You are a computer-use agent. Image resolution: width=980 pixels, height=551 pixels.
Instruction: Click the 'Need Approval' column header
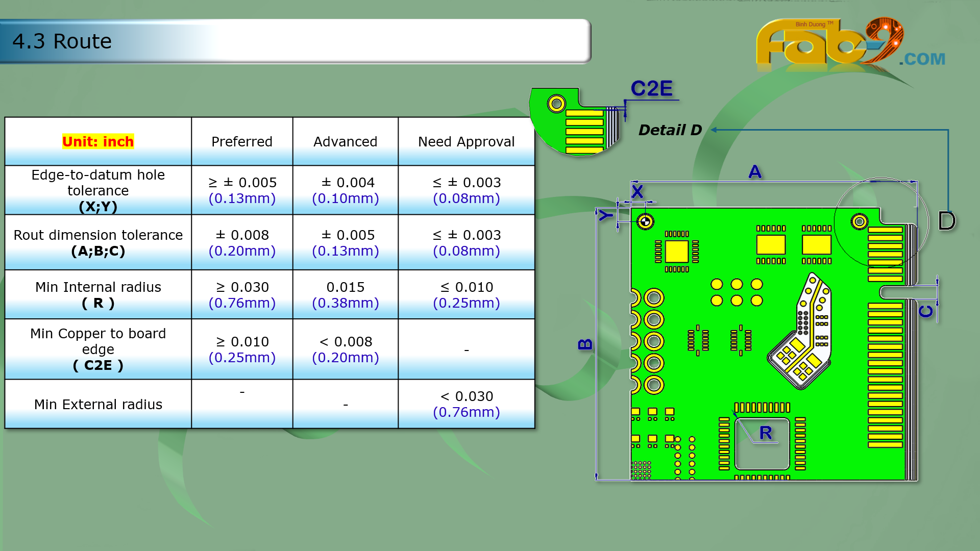click(x=466, y=141)
